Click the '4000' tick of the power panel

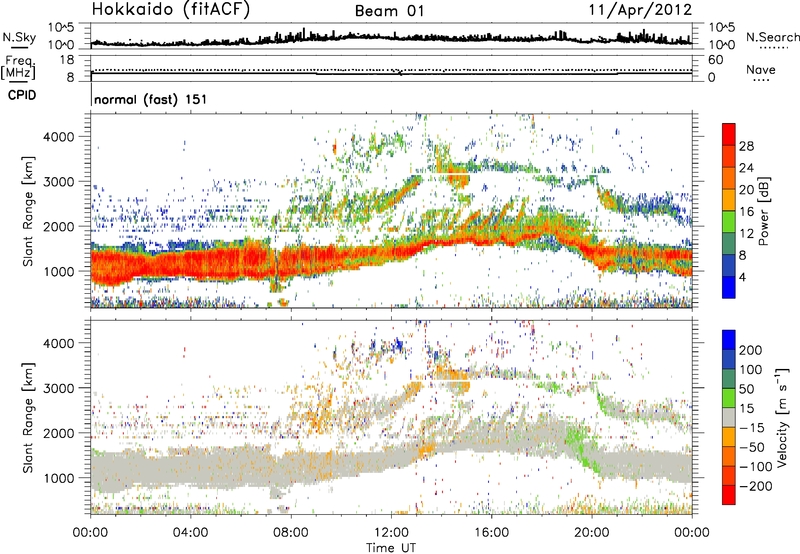click(59, 137)
